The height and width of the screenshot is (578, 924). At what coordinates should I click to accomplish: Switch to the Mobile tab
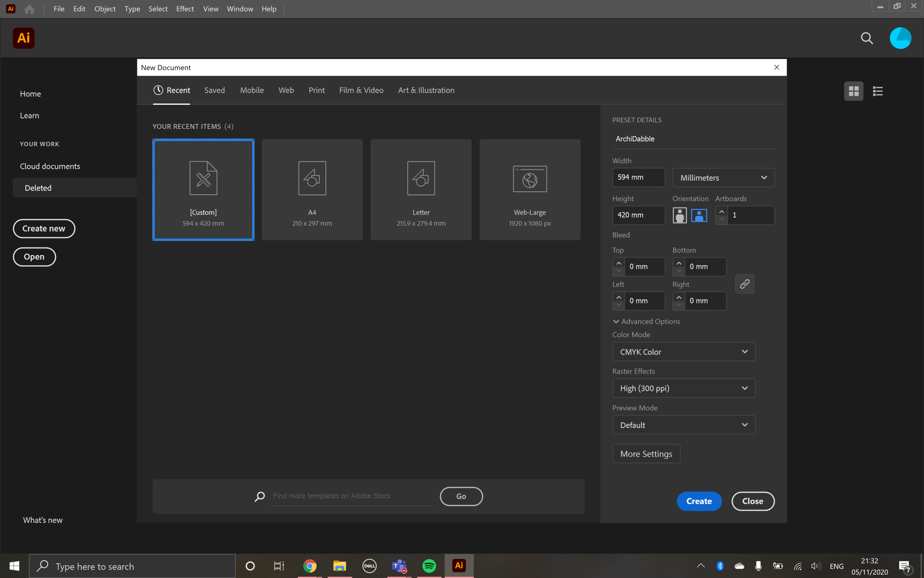(252, 90)
